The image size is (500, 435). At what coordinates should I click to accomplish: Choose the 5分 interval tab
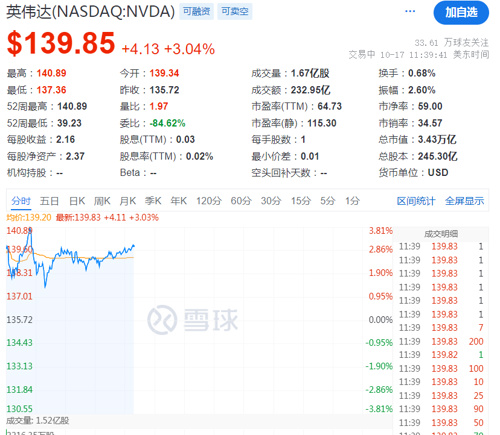click(327, 201)
